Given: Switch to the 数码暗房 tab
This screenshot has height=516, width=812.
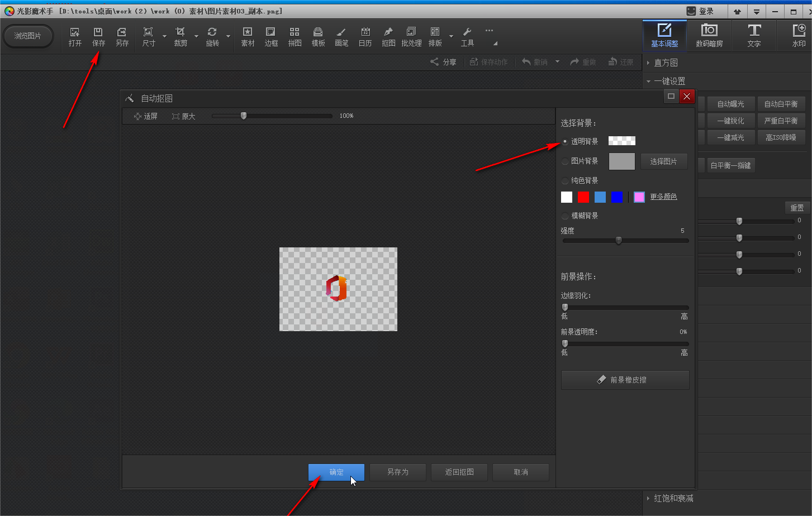Looking at the screenshot, I should (x=709, y=36).
